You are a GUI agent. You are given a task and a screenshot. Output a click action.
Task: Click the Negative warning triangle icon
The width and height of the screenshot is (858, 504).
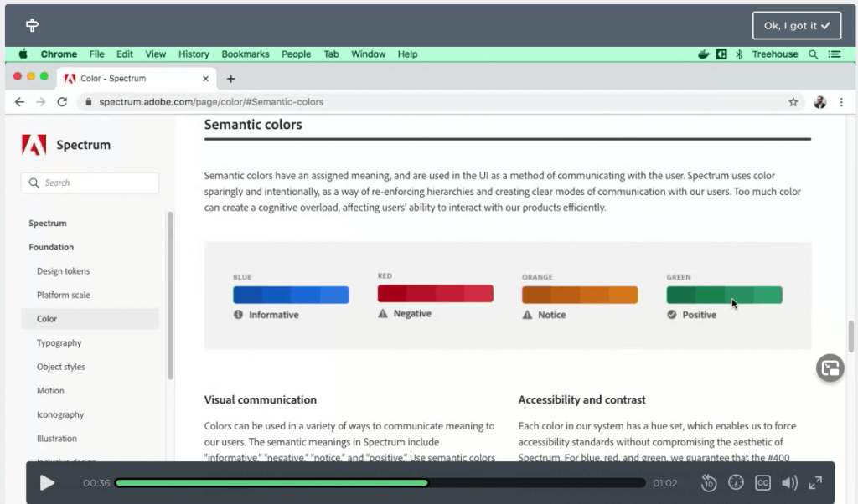click(x=383, y=314)
